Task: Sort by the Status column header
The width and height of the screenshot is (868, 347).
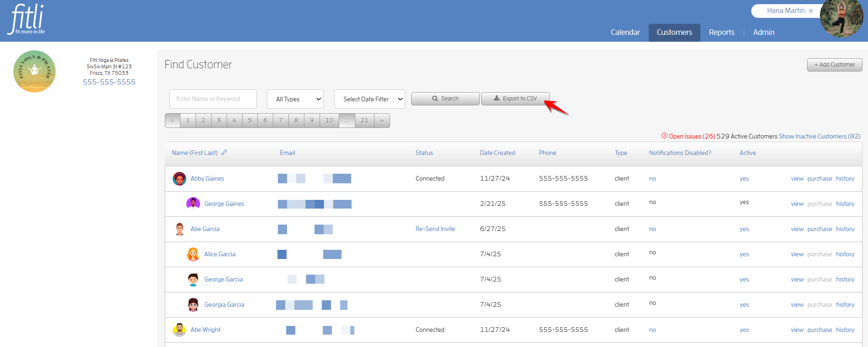Action: tap(424, 153)
